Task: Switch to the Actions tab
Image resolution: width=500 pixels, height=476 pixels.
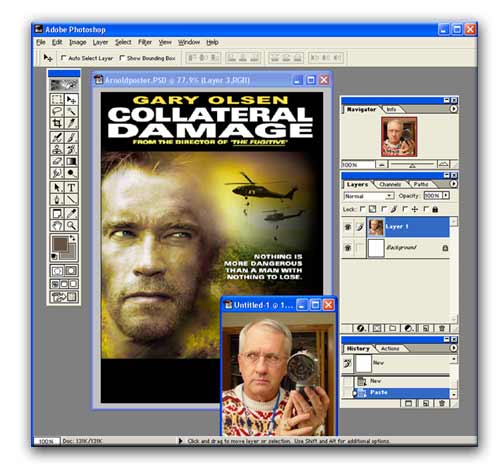Action: (x=390, y=348)
